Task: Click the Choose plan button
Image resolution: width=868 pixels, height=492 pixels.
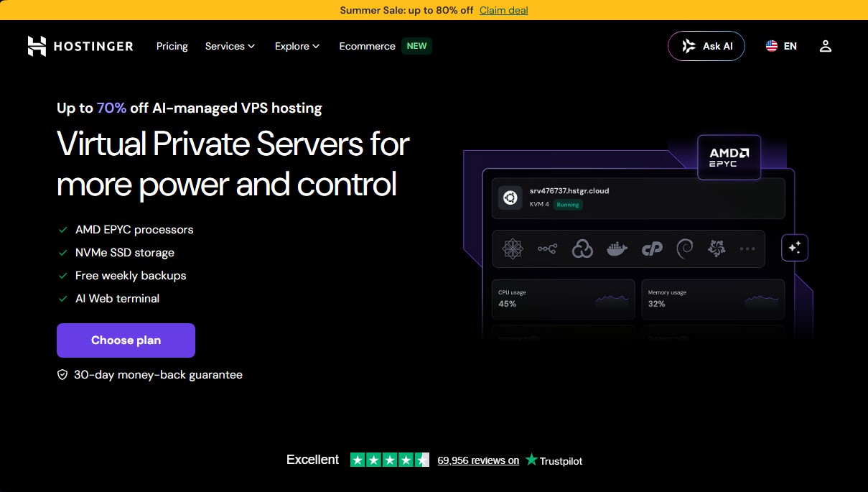Action: (x=126, y=340)
